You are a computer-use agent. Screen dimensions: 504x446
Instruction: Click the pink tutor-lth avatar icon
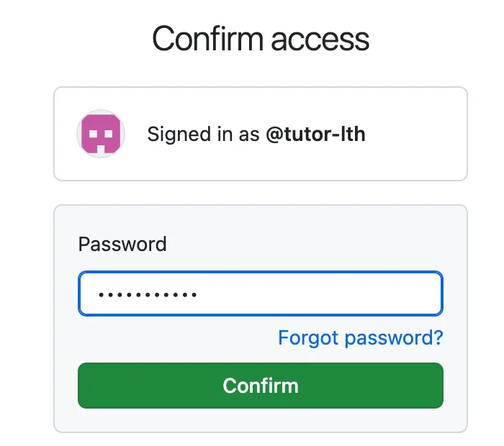point(101,134)
